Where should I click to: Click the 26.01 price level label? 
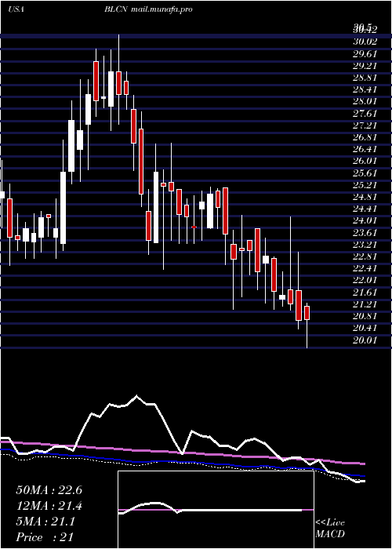[365, 161]
